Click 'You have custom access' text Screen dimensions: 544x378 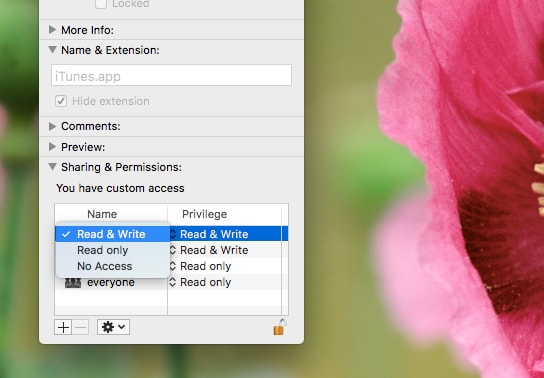point(120,188)
